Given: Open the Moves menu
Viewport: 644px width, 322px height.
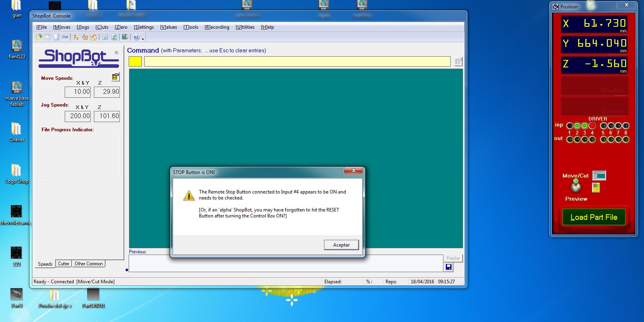Looking at the screenshot, I should click(x=62, y=27).
